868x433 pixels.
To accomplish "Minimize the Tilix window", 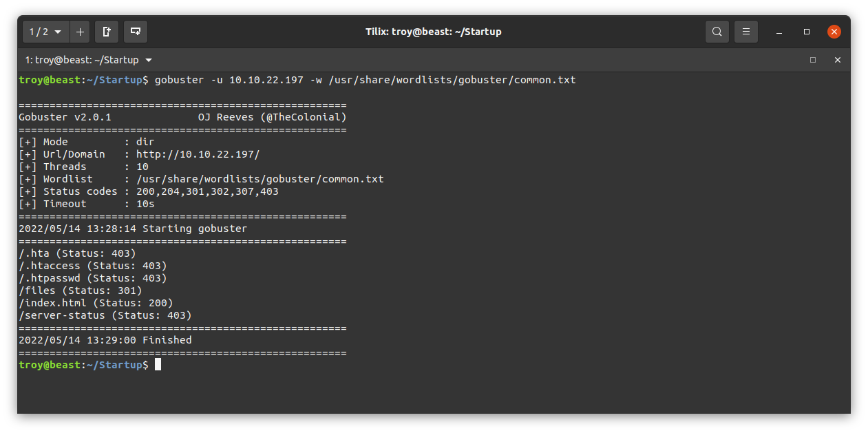I will tap(779, 32).
